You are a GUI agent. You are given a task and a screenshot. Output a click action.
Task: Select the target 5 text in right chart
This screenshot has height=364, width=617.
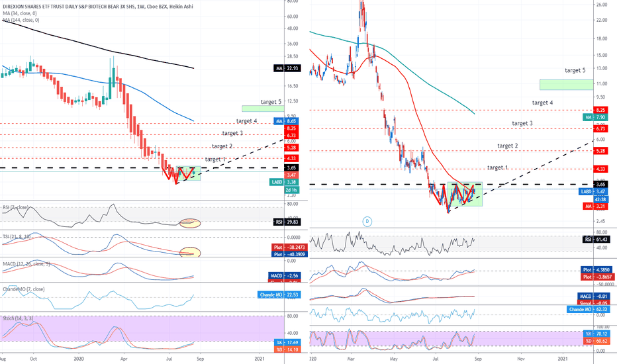coord(575,70)
